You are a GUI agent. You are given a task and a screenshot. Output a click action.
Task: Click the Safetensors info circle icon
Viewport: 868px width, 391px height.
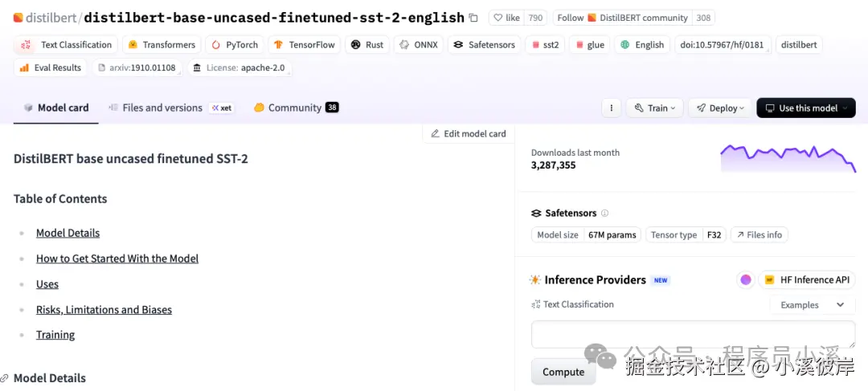(604, 213)
